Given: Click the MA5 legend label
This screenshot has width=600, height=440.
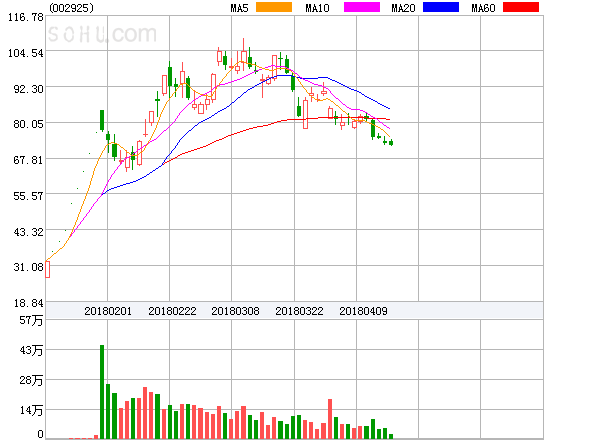Looking at the screenshot, I should coord(239,8).
